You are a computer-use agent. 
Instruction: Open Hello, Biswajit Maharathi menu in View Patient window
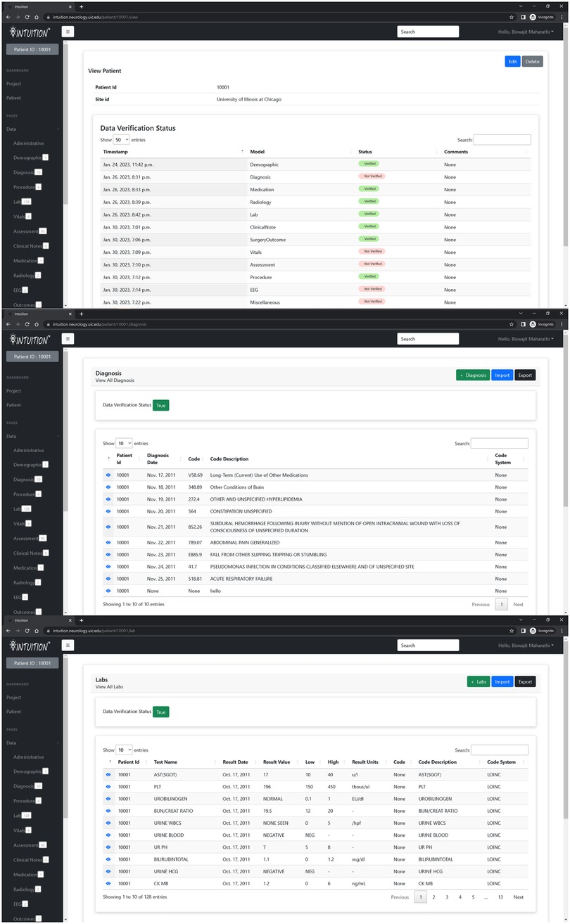pyautogui.click(x=526, y=32)
